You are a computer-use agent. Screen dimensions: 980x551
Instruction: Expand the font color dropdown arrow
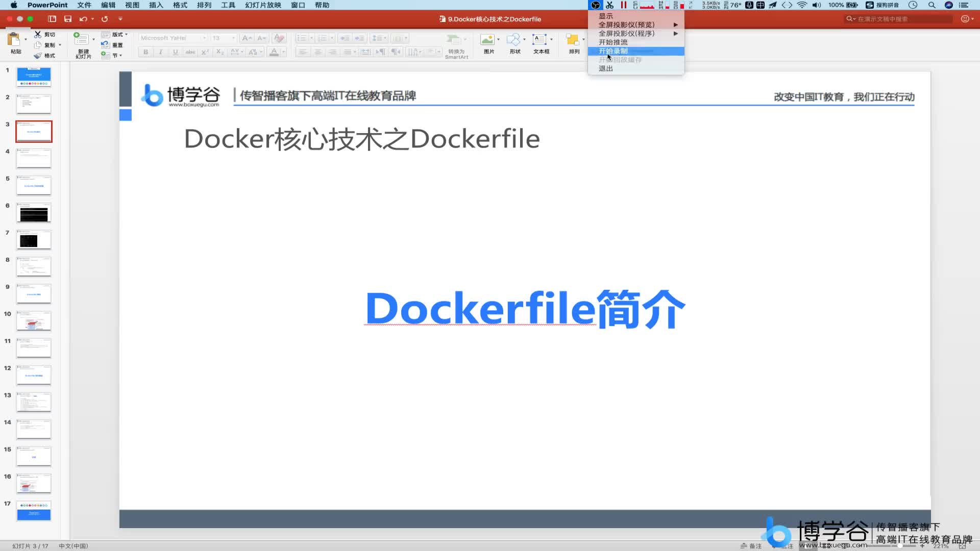pyautogui.click(x=284, y=52)
